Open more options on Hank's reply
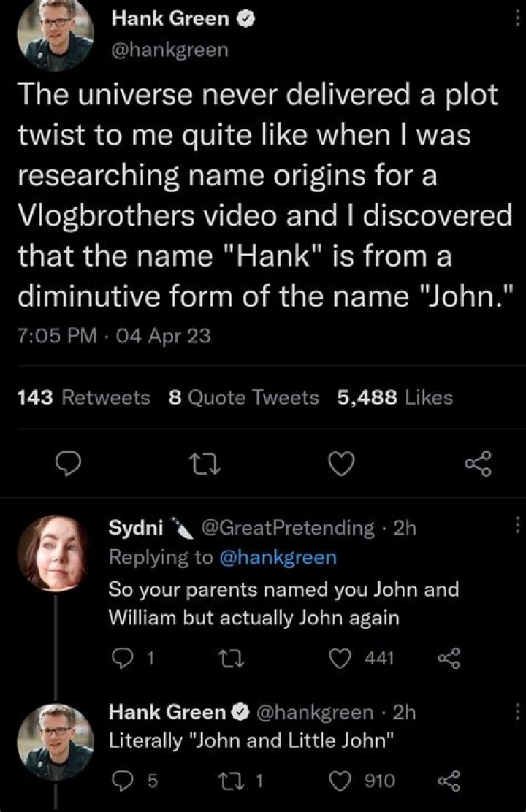526x812 pixels. click(517, 709)
